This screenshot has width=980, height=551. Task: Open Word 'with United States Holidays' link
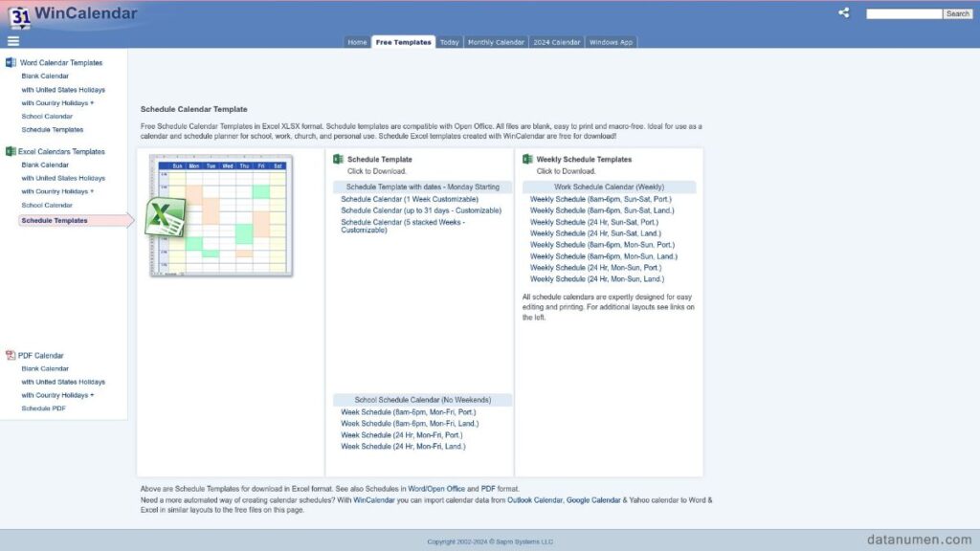pyautogui.click(x=63, y=90)
